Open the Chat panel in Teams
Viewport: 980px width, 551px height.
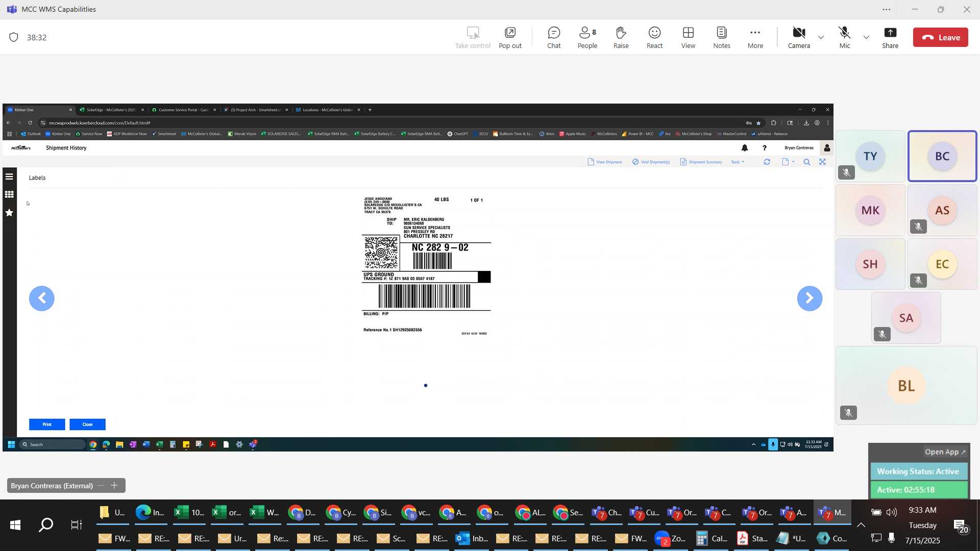(554, 38)
